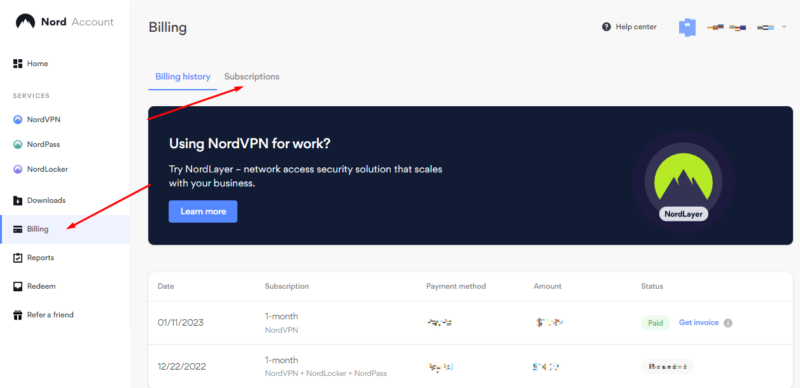Click the Paid status badge

(656, 323)
